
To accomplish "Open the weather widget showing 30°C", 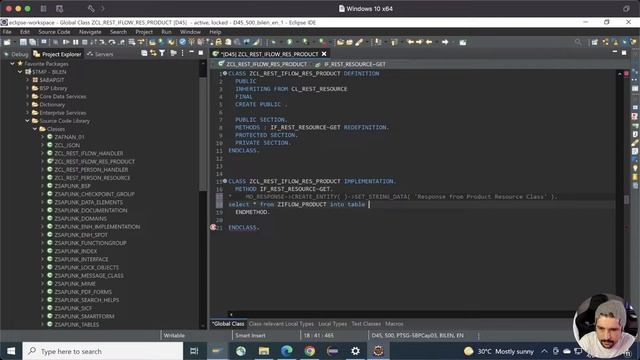I will click(499, 351).
